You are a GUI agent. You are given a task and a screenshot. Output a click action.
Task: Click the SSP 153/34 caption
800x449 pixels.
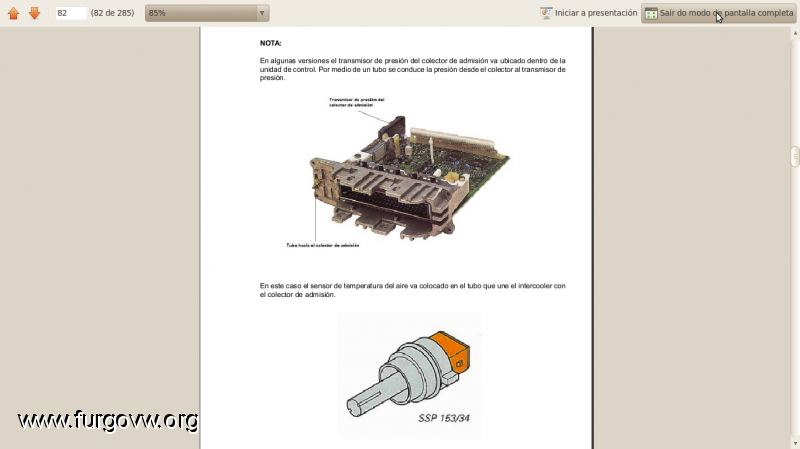(x=444, y=418)
